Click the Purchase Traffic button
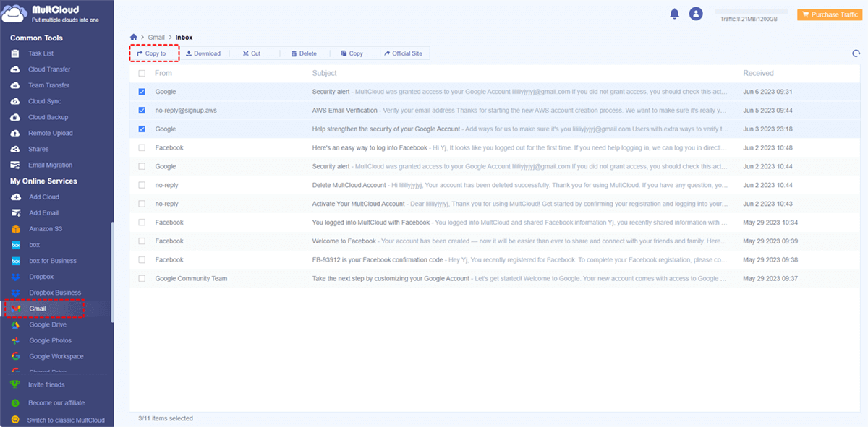This screenshot has height=427, width=868. point(829,14)
